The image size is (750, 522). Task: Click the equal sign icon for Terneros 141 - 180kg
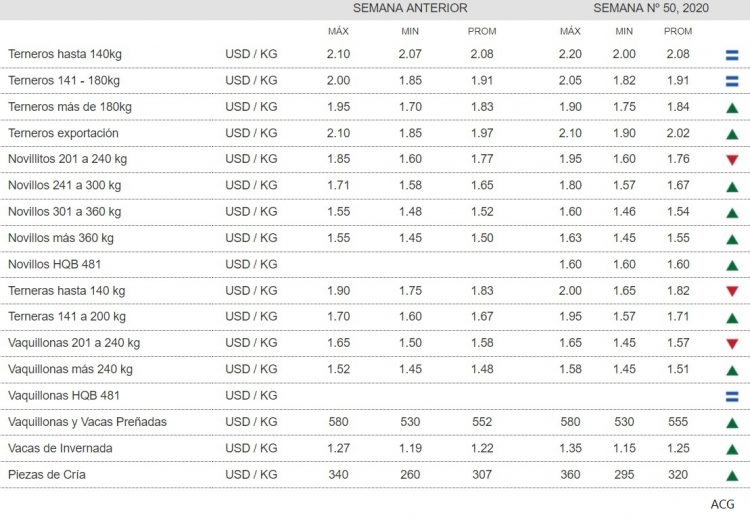coord(731,81)
